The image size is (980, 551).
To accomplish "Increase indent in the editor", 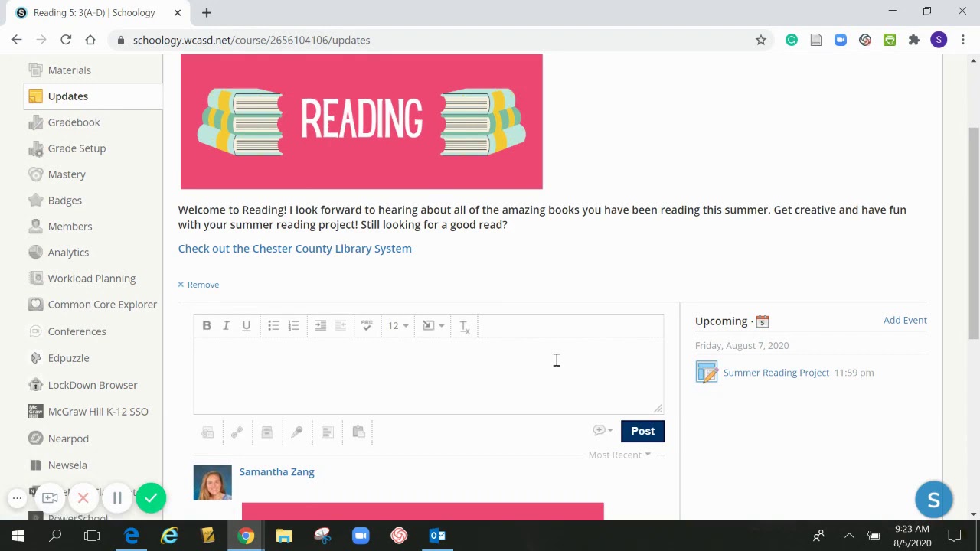I will coord(321,326).
